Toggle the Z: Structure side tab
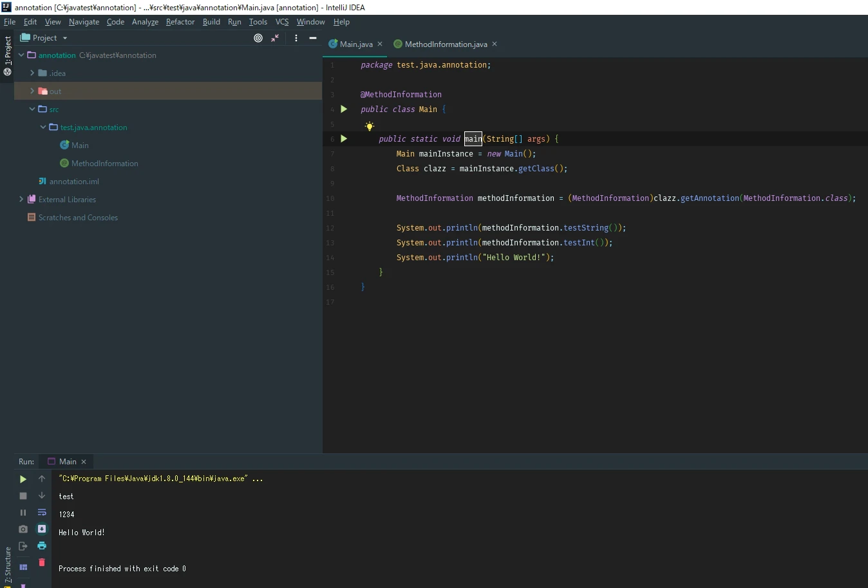Screen dimensions: 868x588 pos(8,565)
